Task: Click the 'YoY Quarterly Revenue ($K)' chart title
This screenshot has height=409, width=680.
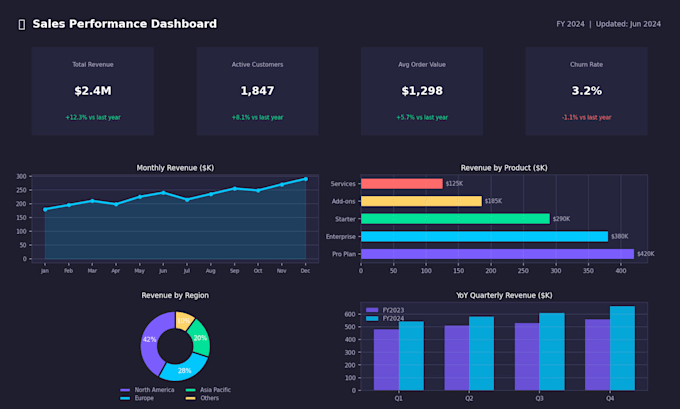Action: [504, 295]
